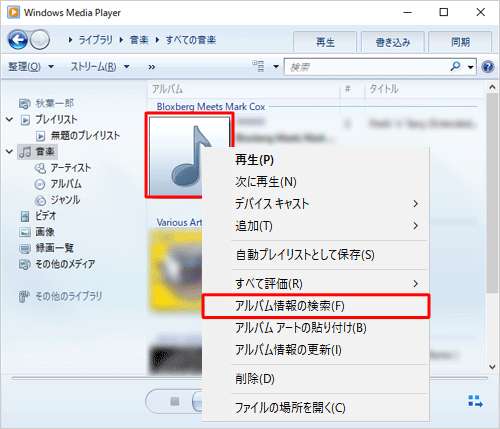
Task: Select プレイリスト in the navigation tree
Action: 56,119
